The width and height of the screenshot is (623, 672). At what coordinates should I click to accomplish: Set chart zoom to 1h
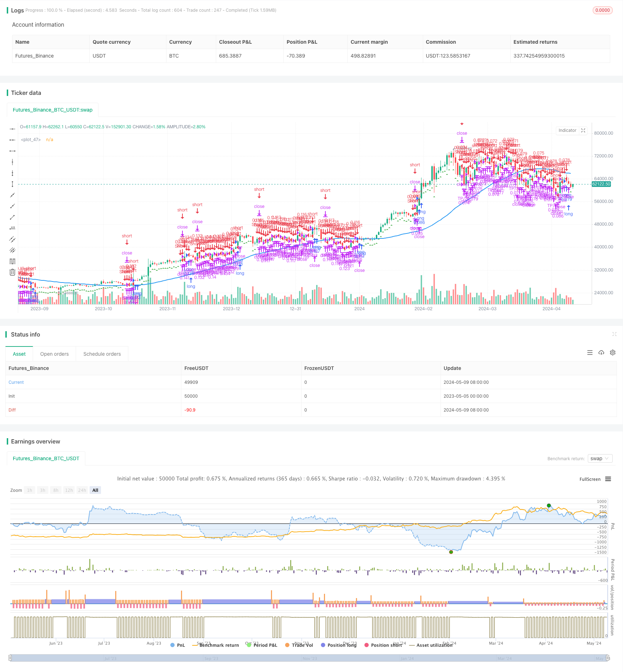[x=30, y=490]
